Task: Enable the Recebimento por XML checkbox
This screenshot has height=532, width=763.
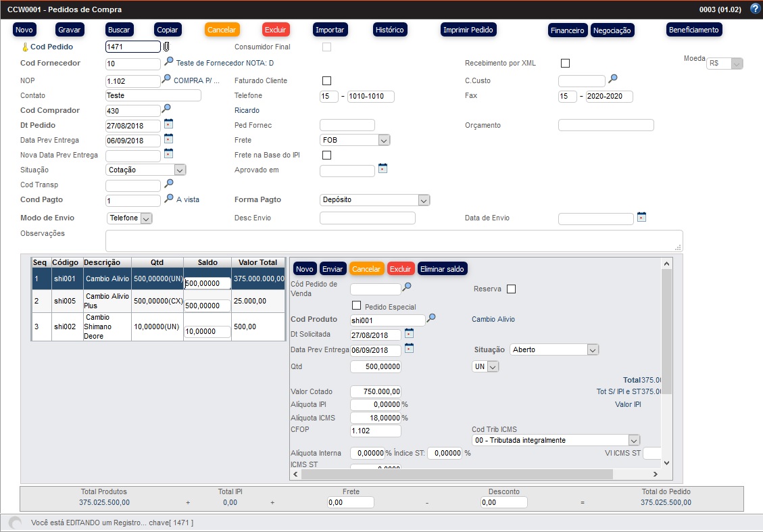Action: [x=566, y=64]
